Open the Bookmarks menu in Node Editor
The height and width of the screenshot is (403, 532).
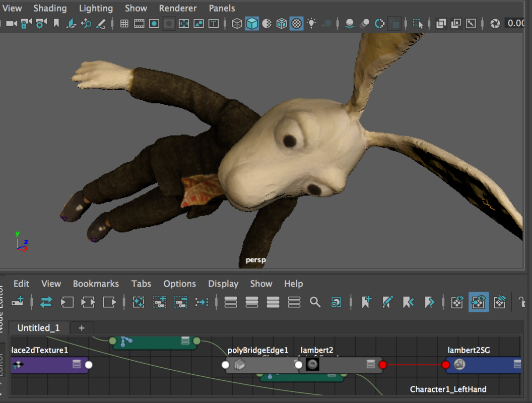[x=96, y=284]
